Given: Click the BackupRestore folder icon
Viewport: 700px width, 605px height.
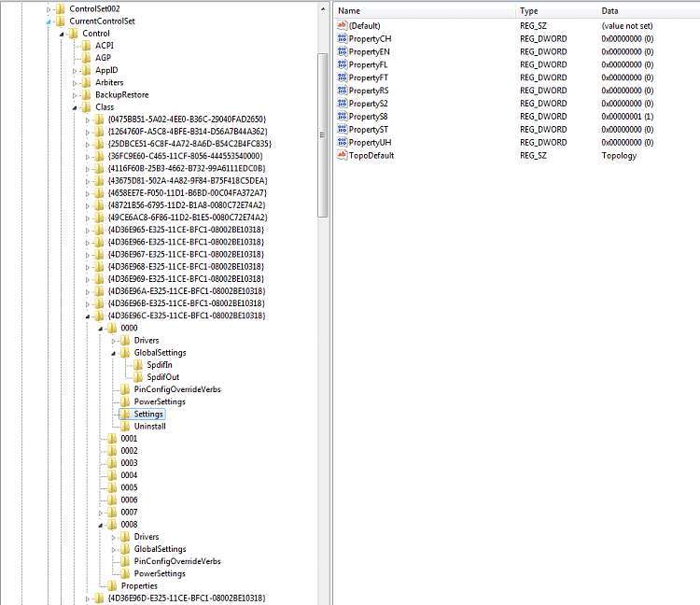Looking at the screenshot, I should (86, 94).
